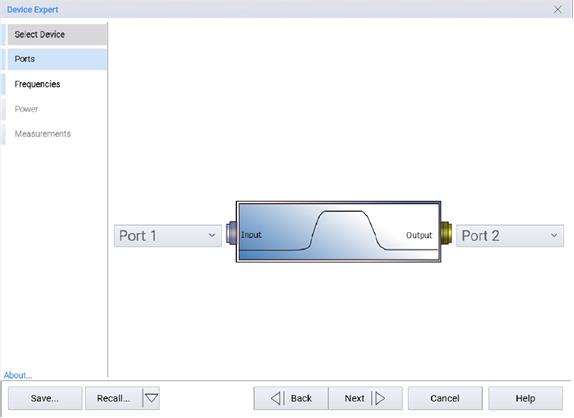The image size is (574, 418).
Task: Select the Ports step in the sidebar
Action: pos(57,59)
